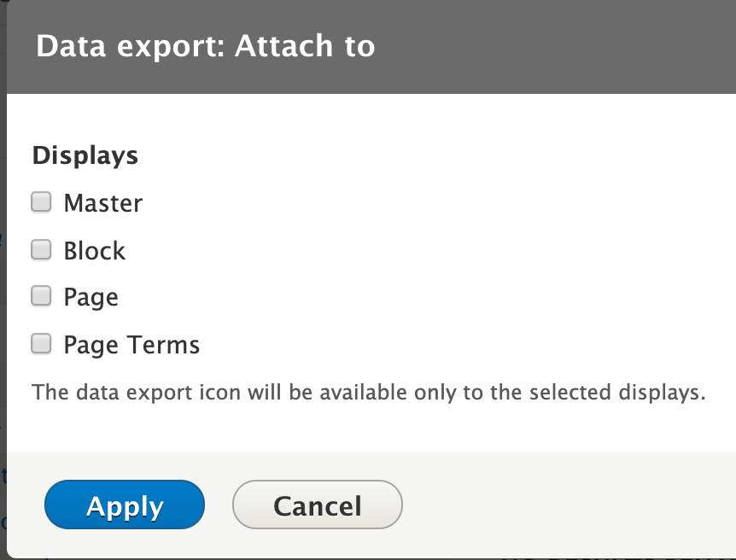Click the word 'Cancel' on gray button
Image resolution: width=736 pixels, height=560 pixels.
coord(318,506)
